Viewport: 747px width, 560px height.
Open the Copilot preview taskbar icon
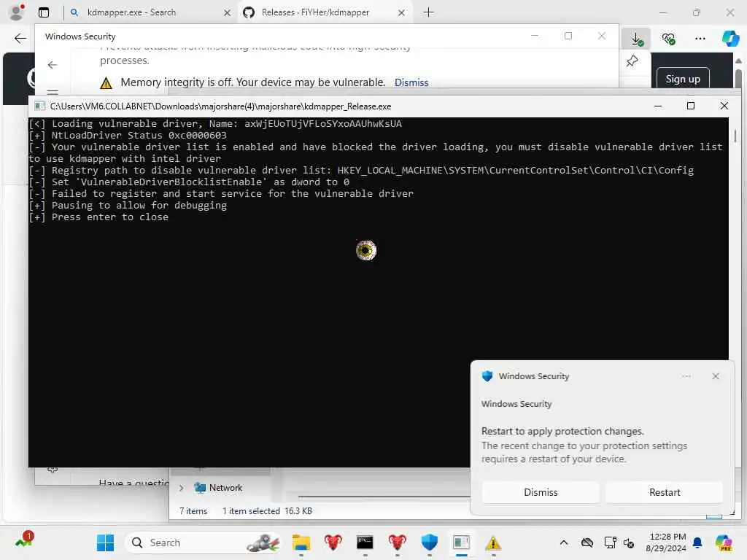click(x=724, y=542)
